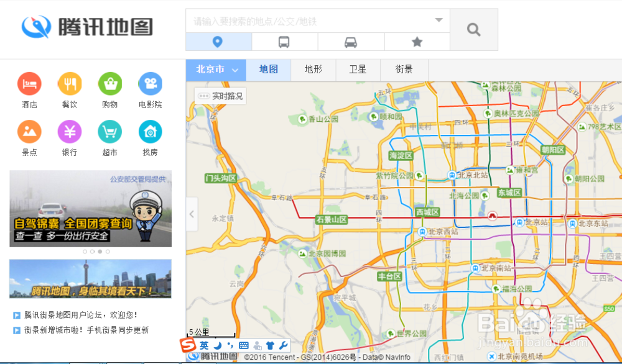
Task: Open the Sogou soft keyboard icon
Action: pyautogui.click(x=244, y=345)
